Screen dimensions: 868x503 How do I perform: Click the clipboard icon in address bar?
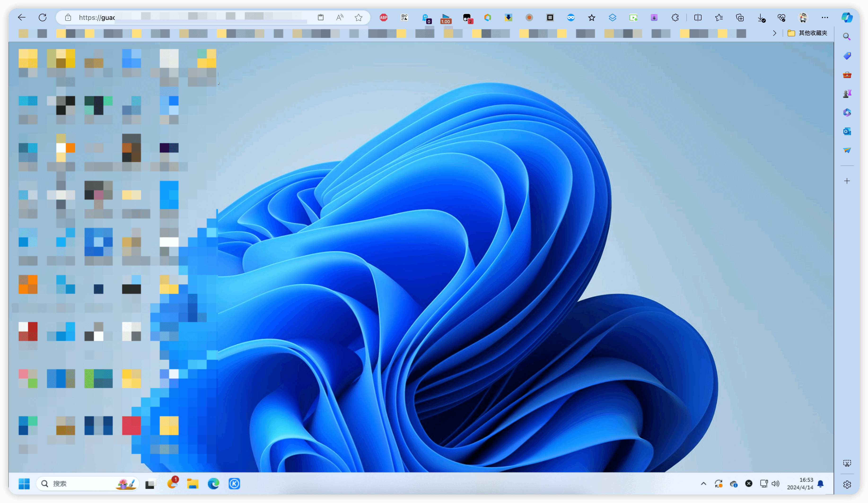coord(320,17)
